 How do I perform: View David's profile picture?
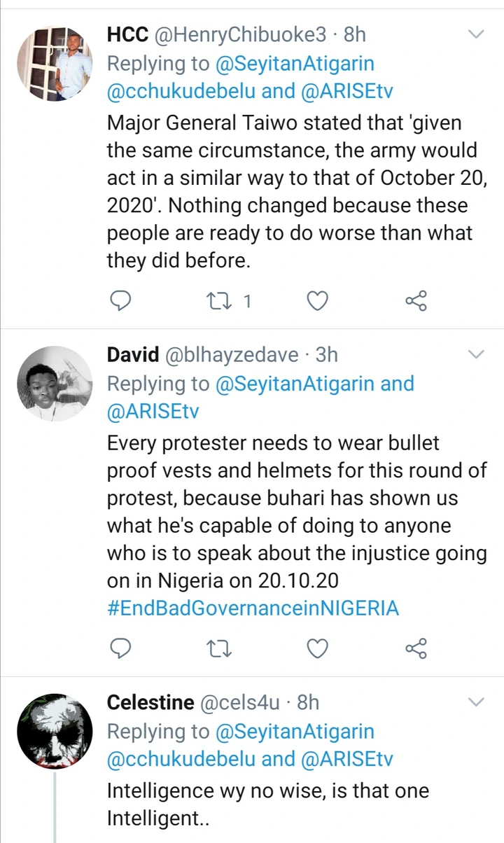[x=55, y=384]
